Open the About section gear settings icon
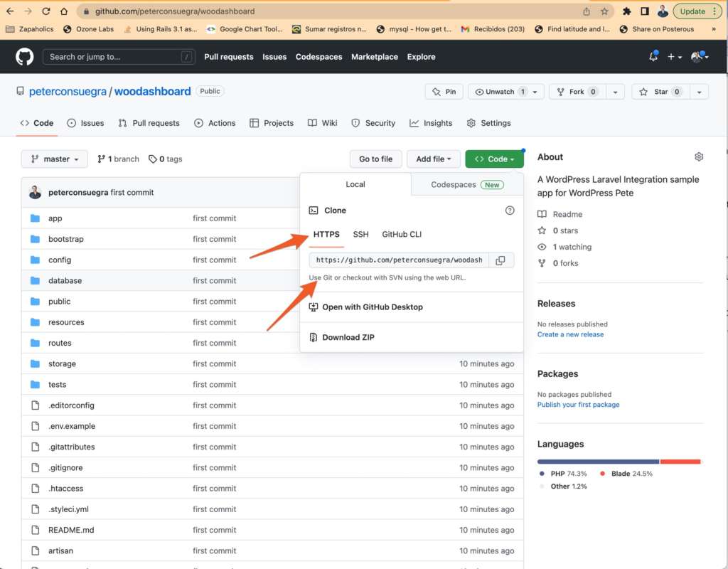The width and height of the screenshot is (728, 569). 698,157
